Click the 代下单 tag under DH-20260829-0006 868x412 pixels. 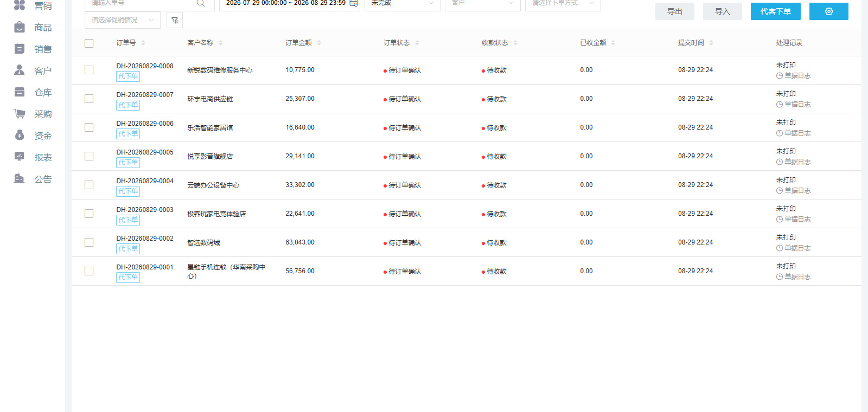[128, 134]
